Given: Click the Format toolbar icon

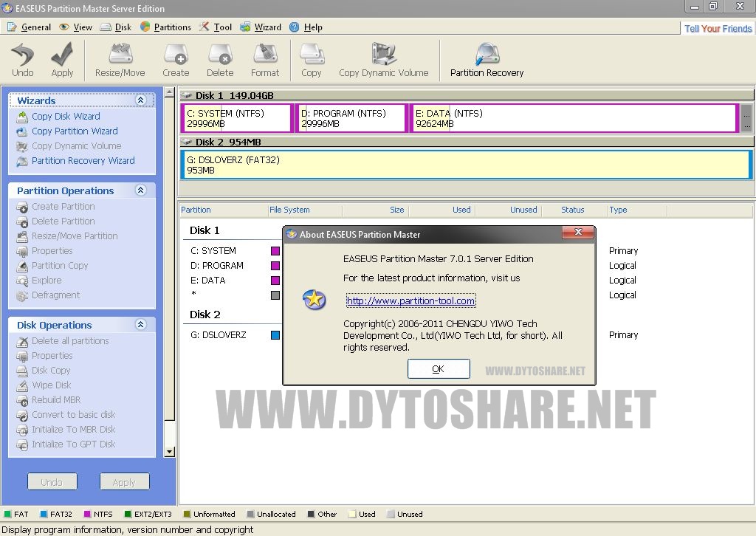Looking at the screenshot, I should (265, 60).
